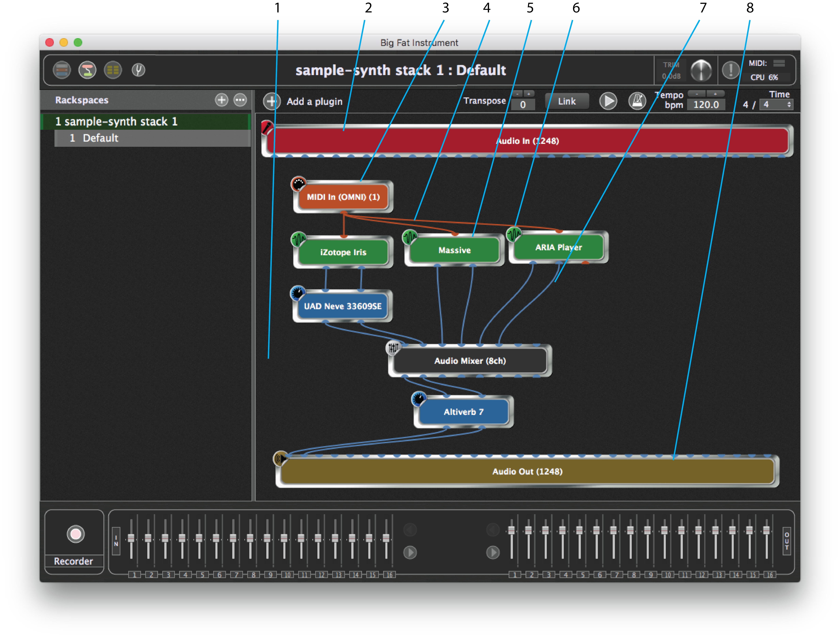Screen dimensions: 840x639
Task: Select the iZotope Iris plugin block
Action: [x=343, y=252]
